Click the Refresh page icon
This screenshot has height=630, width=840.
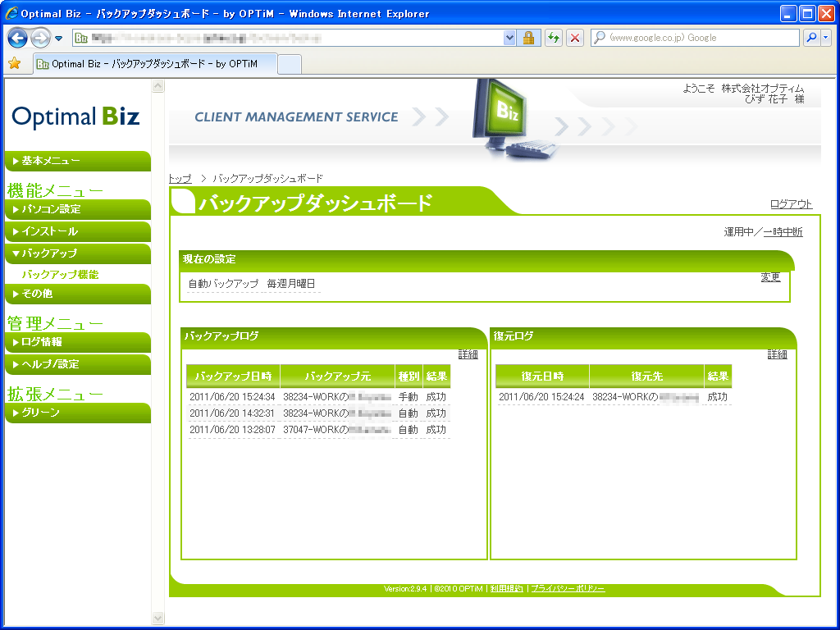554,38
